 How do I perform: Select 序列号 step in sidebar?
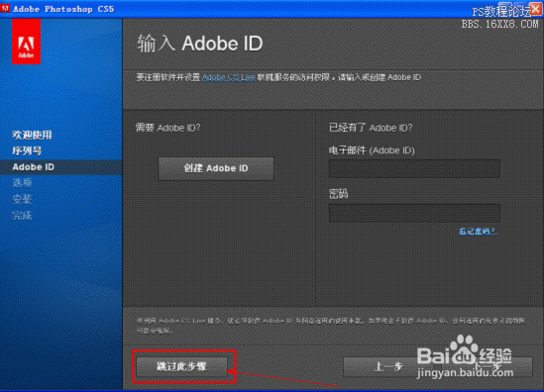[x=27, y=150]
